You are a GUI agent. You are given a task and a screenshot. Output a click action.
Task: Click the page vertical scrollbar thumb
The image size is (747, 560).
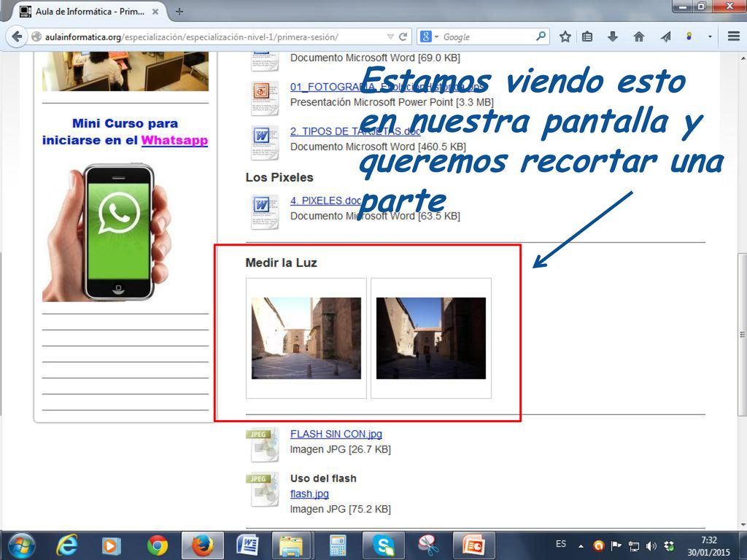click(742, 333)
